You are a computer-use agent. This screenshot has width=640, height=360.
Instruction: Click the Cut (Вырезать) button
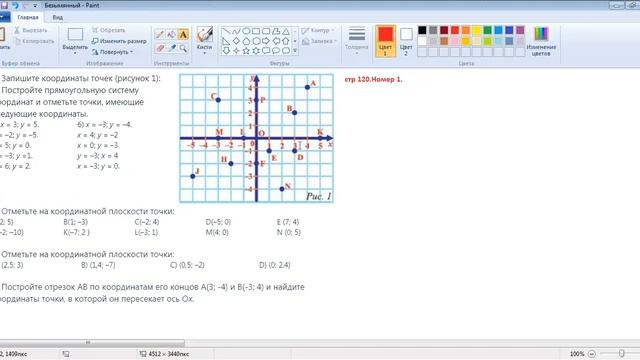(x=31, y=30)
